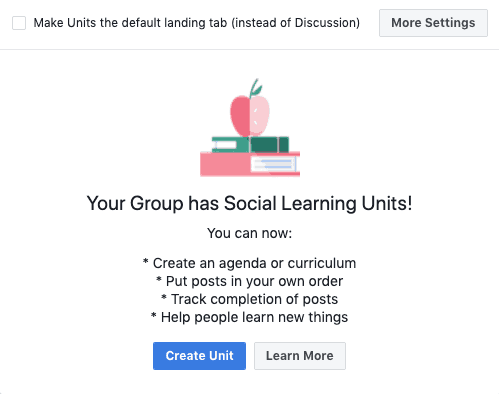This screenshot has width=499, height=394.
Task: Click the 'You can now:' text
Action: [249, 233]
